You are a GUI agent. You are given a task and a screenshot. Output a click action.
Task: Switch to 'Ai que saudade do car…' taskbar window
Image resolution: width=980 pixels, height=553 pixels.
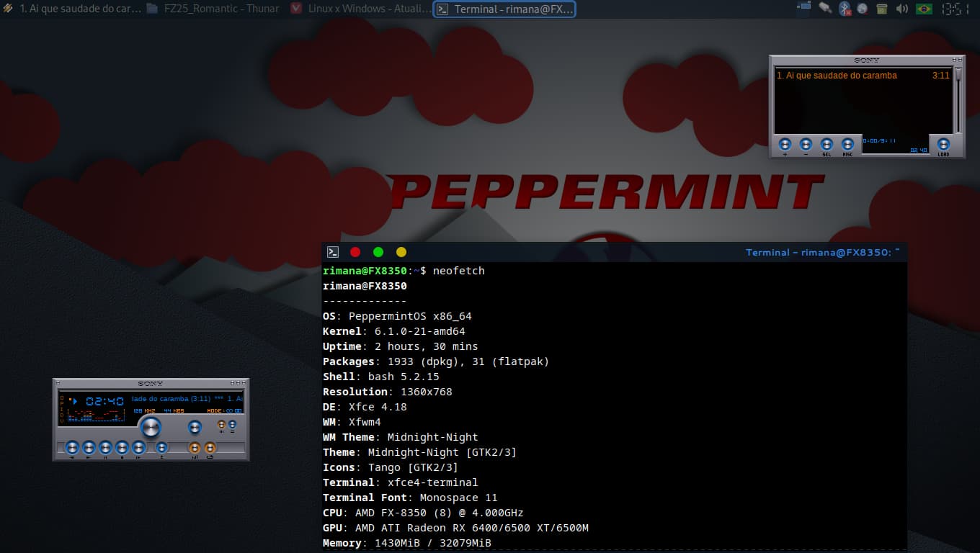[x=72, y=9]
